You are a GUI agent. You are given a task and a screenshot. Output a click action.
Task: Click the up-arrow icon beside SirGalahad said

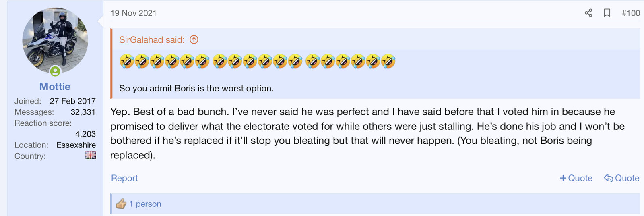coord(194,39)
